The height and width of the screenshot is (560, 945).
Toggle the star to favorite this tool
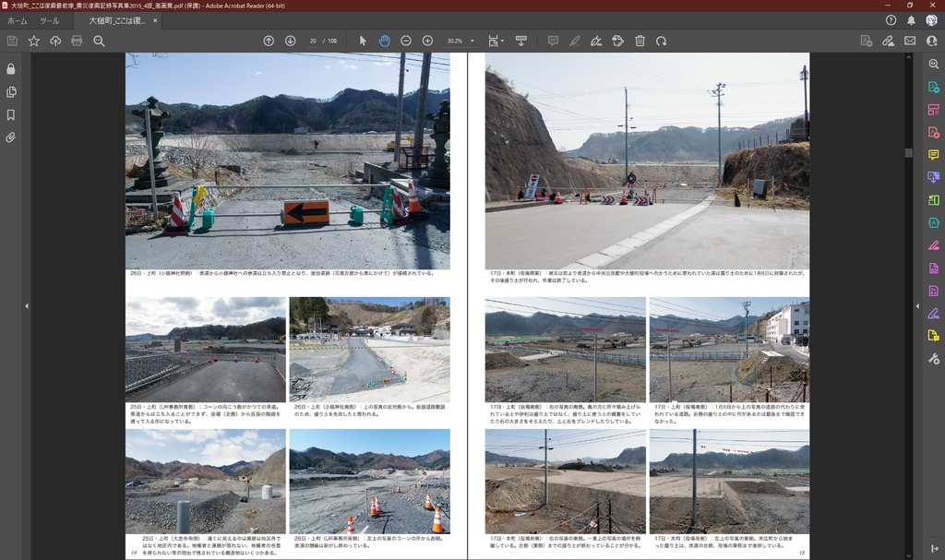[34, 41]
